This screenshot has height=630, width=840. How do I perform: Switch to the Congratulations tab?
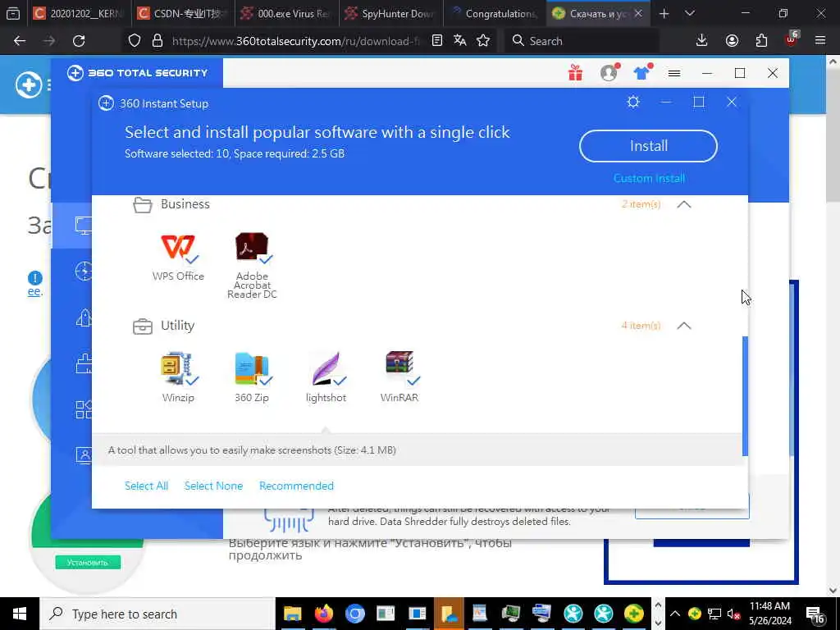pos(495,13)
